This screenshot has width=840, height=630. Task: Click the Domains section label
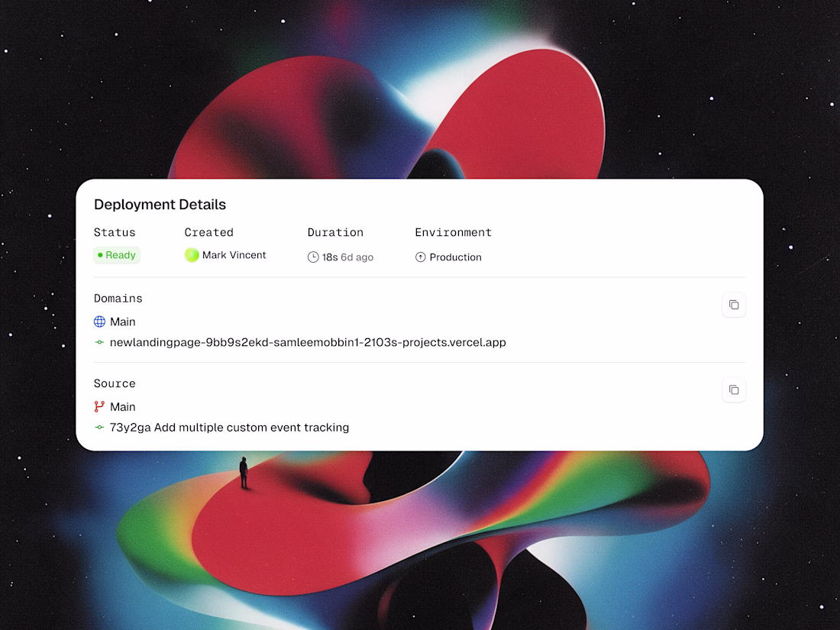click(118, 299)
